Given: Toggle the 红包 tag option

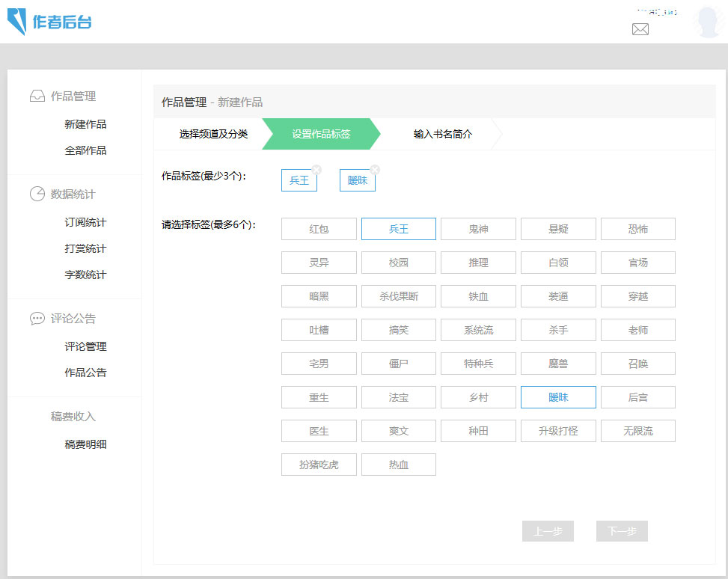Looking at the screenshot, I should (319, 229).
